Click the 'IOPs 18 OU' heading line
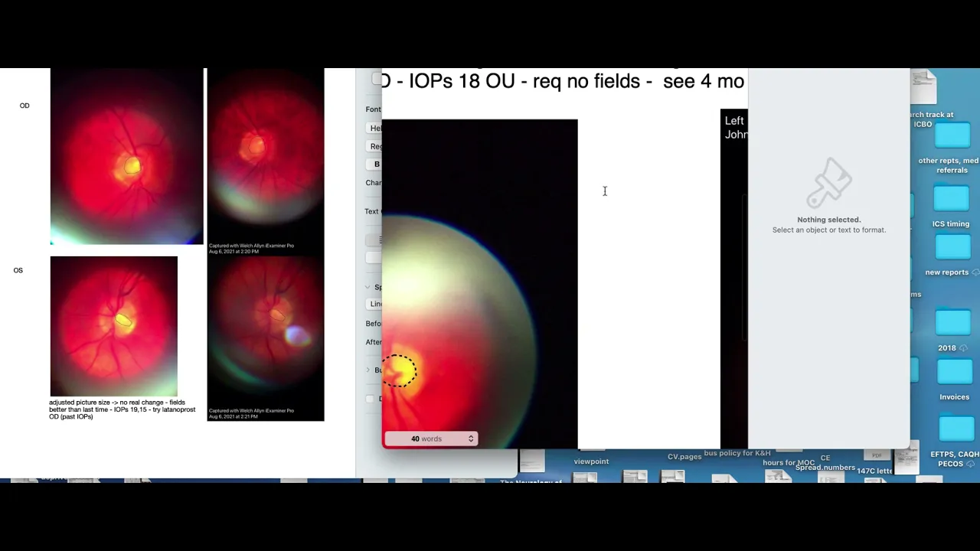The height and width of the screenshot is (551, 980). tap(563, 81)
